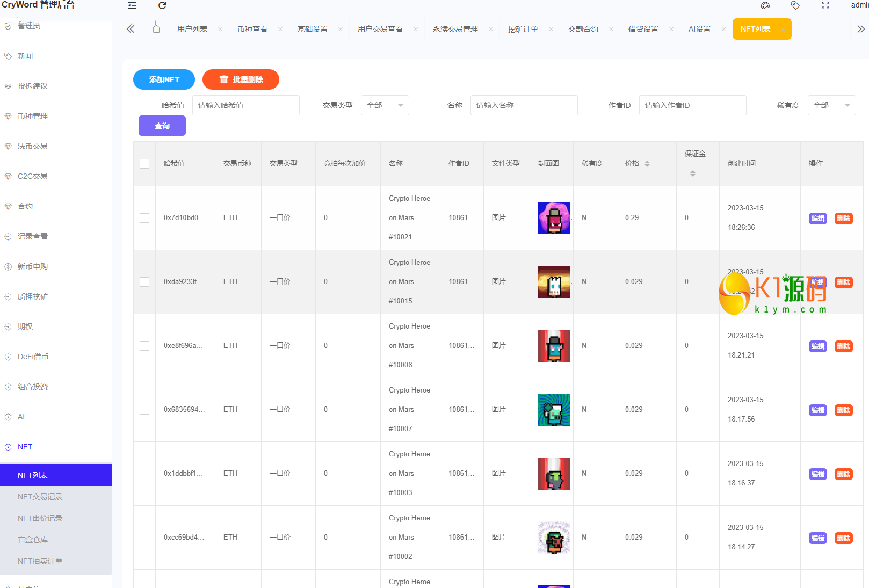The image size is (869, 588).
Task: Expand the DeFi借币 sidebar menu
Action: (33, 357)
